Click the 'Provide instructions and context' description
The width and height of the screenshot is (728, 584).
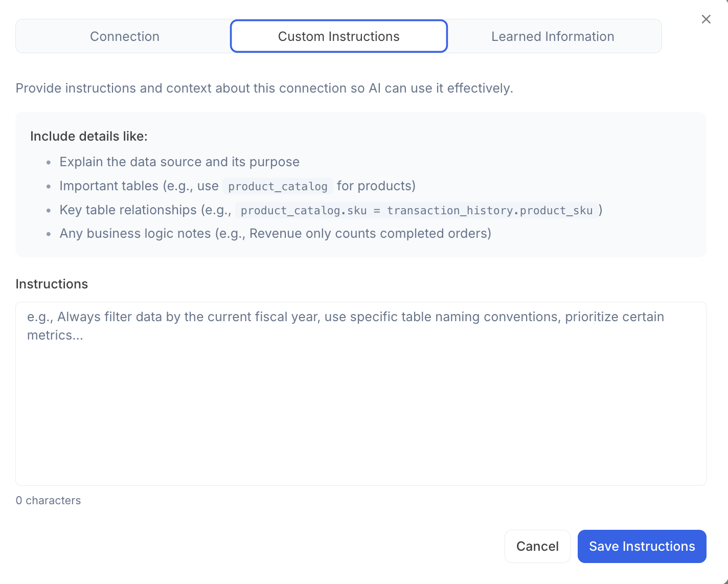tap(264, 88)
